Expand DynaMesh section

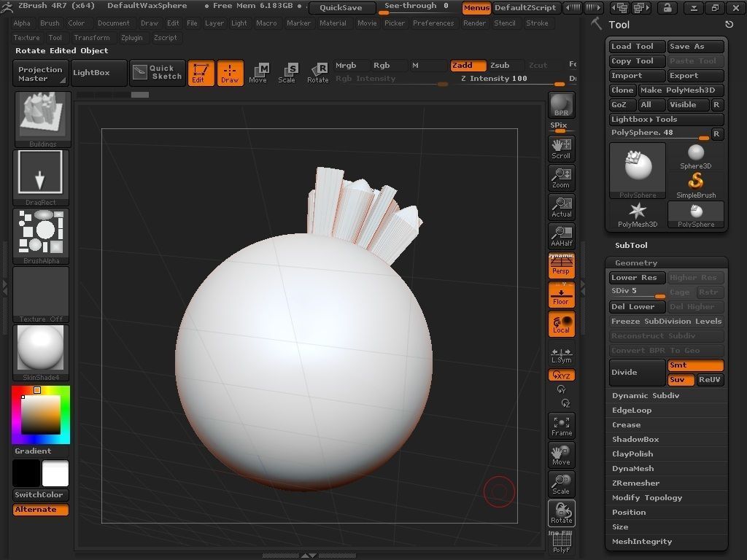pos(632,469)
